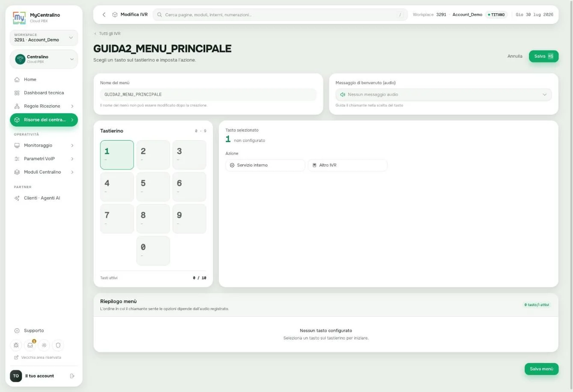Expand Parametri VoIP submenu chevron
This screenshot has height=392, width=573.
click(x=72, y=159)
